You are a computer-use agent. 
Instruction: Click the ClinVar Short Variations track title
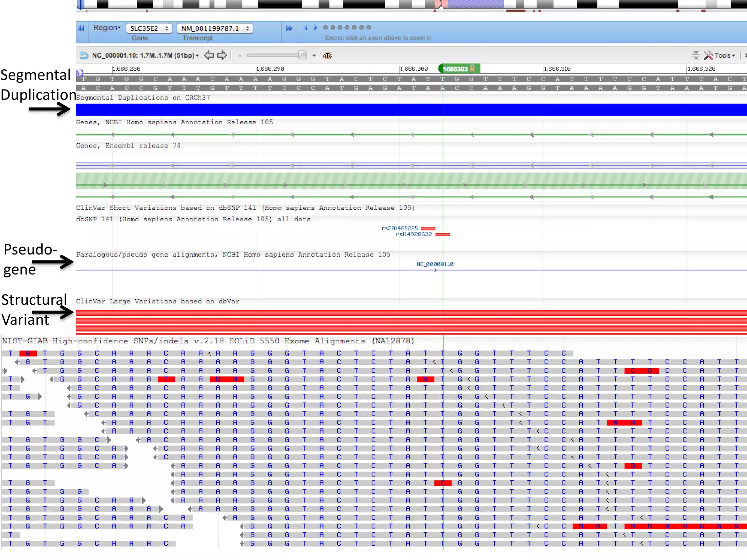click(245, 208)
